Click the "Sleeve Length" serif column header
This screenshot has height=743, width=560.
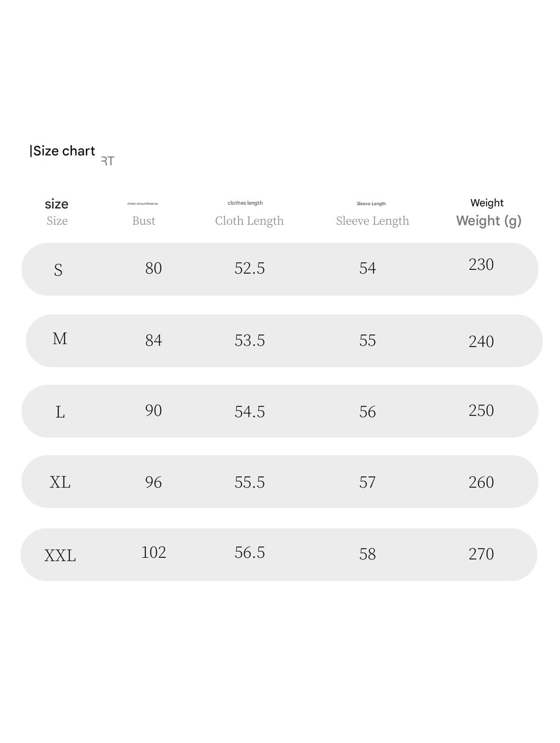[x=373, y=221]
